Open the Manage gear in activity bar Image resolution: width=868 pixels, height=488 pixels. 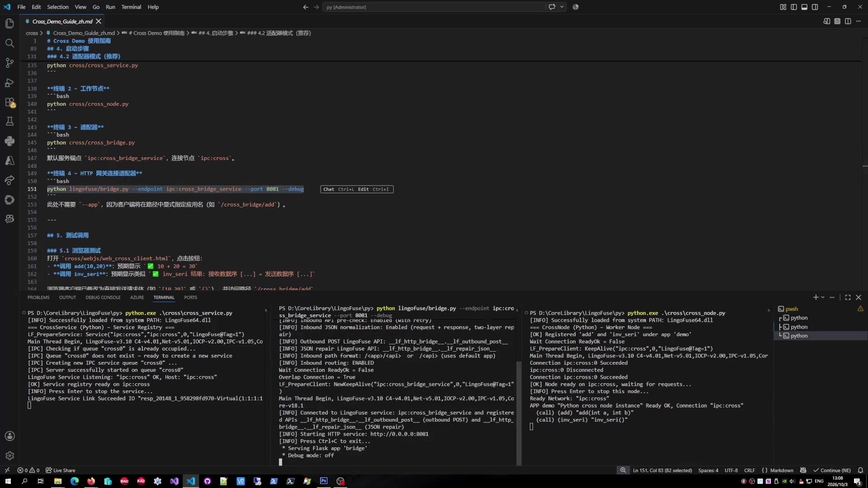tap(9, 456)
